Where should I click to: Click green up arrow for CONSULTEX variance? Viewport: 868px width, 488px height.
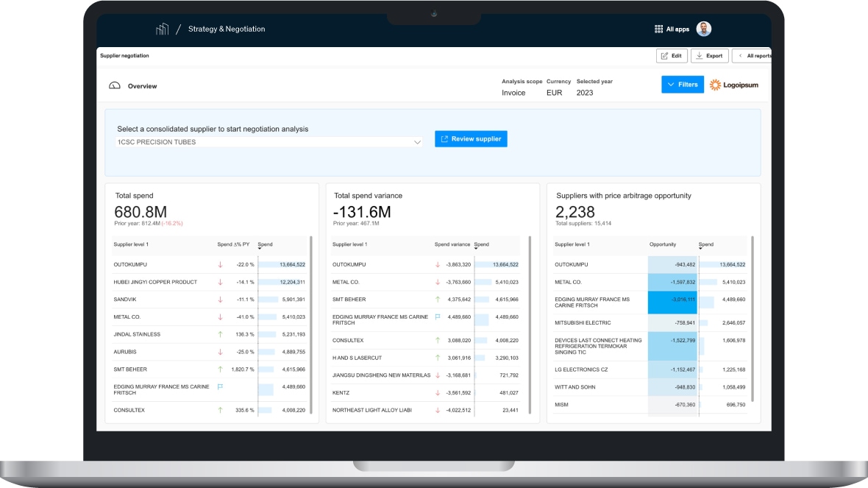coord(438,340)
